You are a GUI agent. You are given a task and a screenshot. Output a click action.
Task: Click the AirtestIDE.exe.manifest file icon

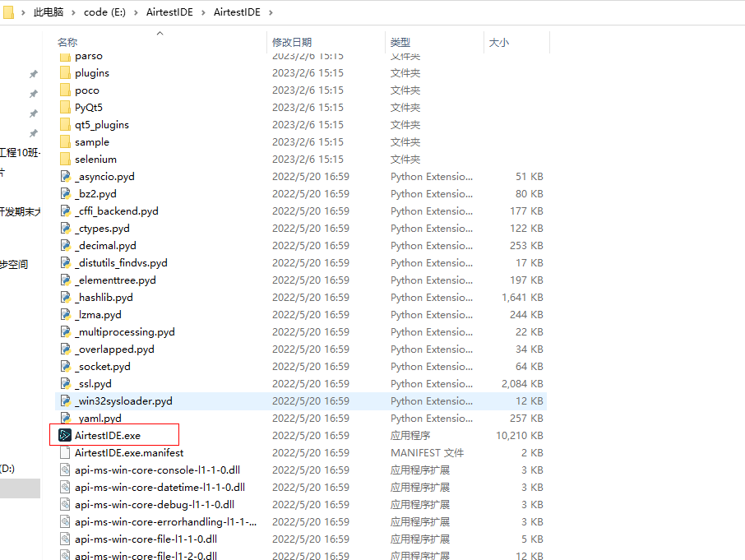(65, 452)
